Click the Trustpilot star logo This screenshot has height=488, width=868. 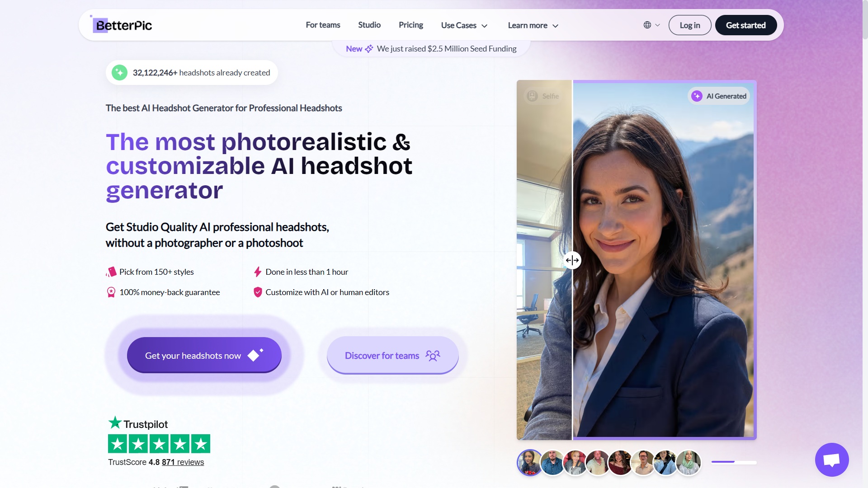[x=115, y=423]
